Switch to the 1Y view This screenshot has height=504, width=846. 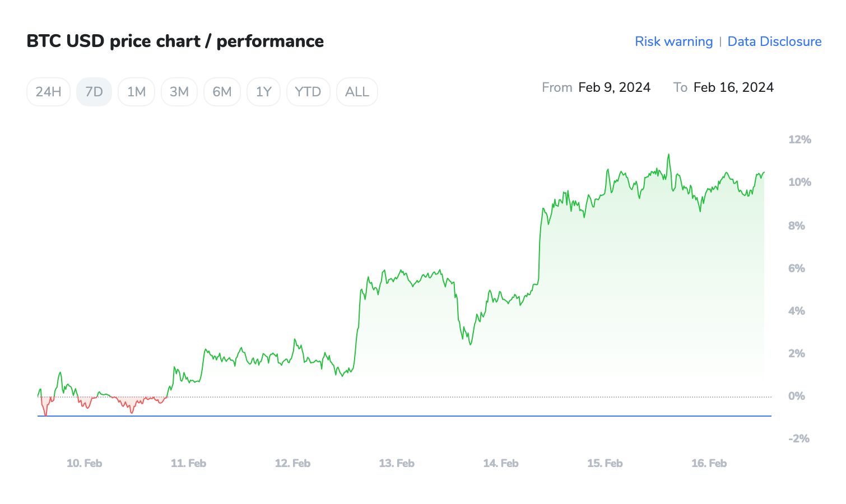coord(263,91)
